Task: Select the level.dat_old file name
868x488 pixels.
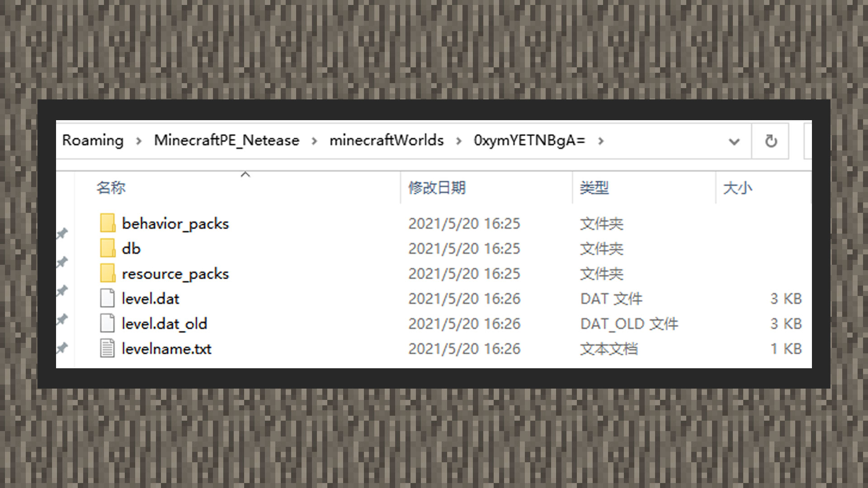Action: click(x=165, y=324)
